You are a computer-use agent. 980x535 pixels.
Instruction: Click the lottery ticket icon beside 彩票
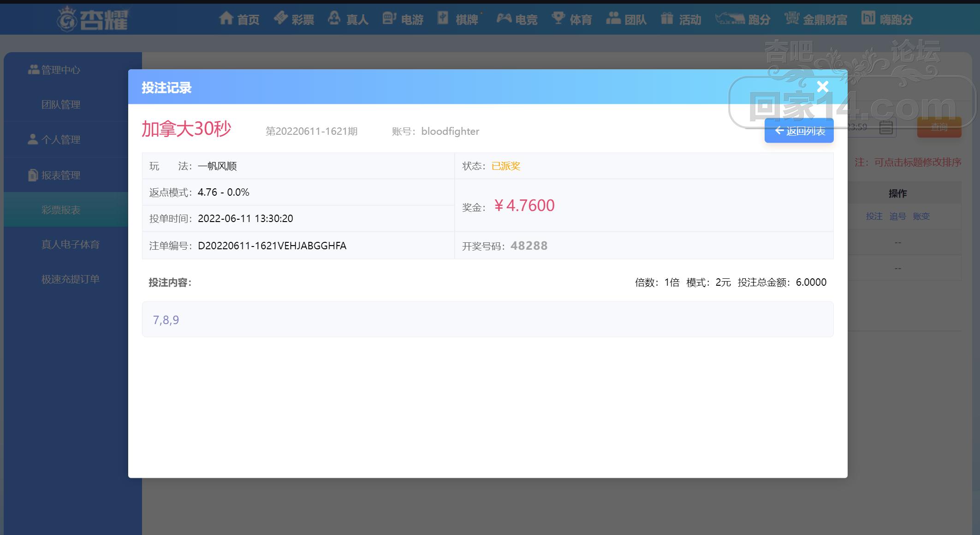coord(280,18)
